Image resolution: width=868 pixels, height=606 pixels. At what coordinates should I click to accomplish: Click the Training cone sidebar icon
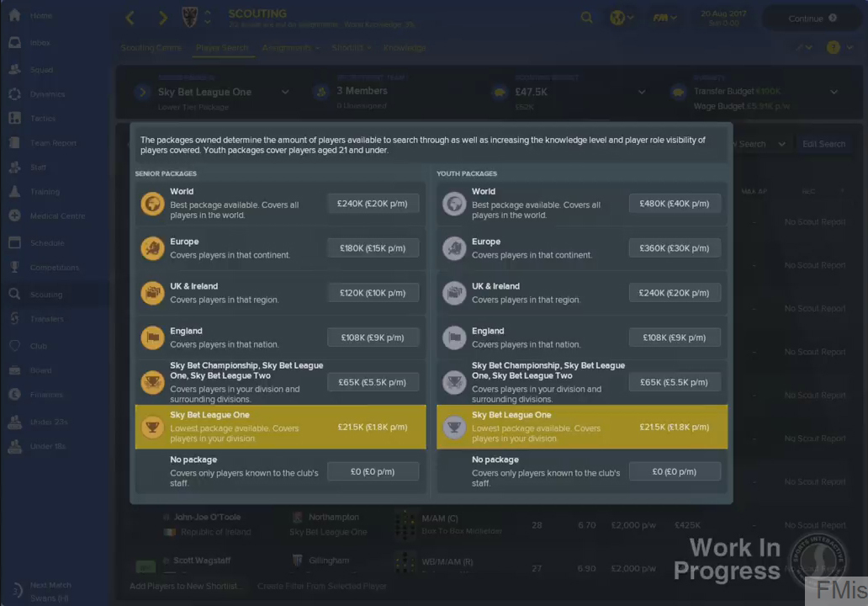click(15, 191)
